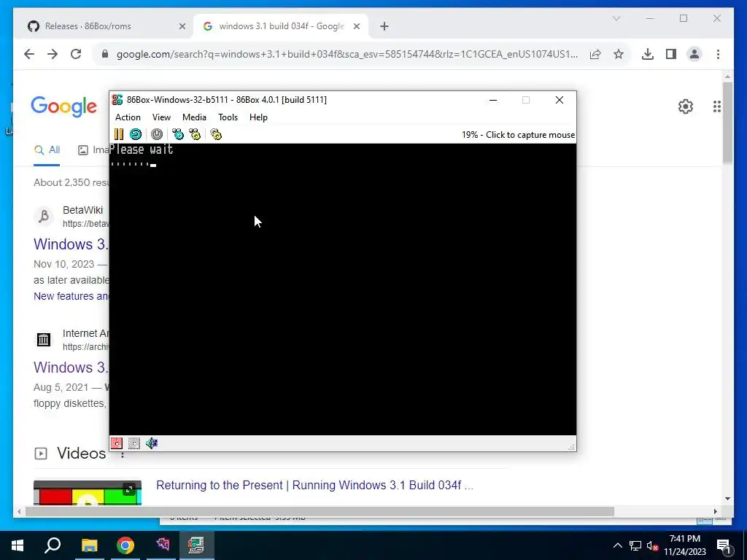
Task: Click the purple app icon on the taskbar
Action: 161,545
